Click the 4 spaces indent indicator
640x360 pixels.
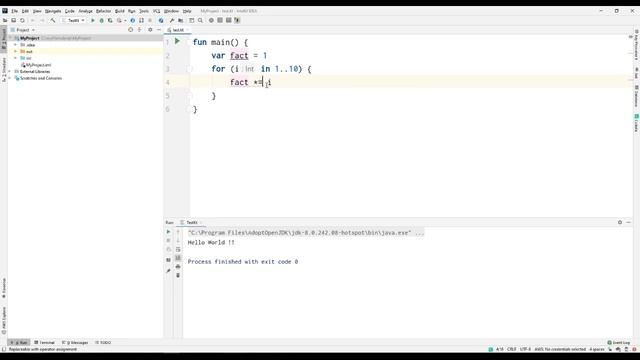(x=597, y=349)
